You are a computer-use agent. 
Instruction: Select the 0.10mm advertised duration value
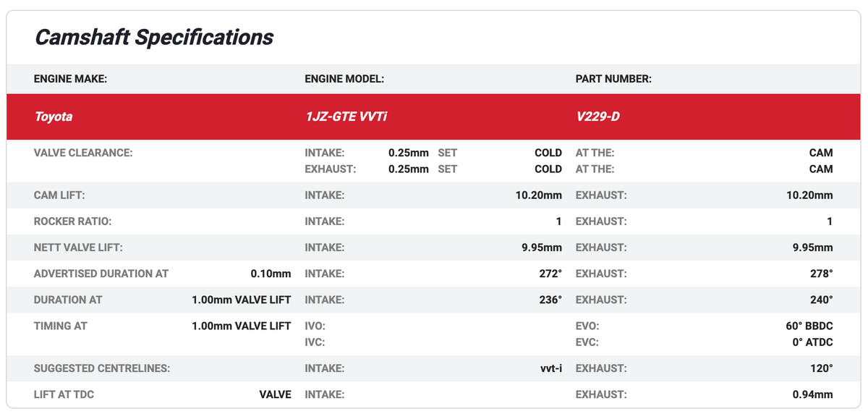pyautogui.click(x=271, y=274)
